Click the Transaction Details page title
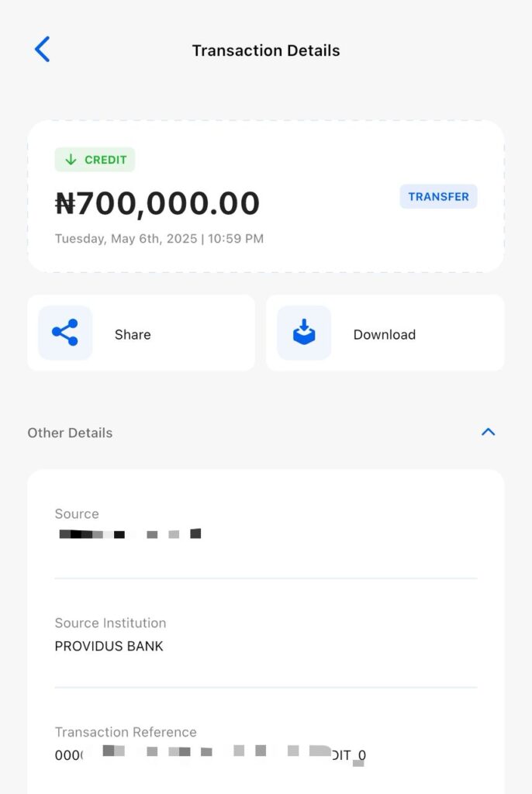 266,51
